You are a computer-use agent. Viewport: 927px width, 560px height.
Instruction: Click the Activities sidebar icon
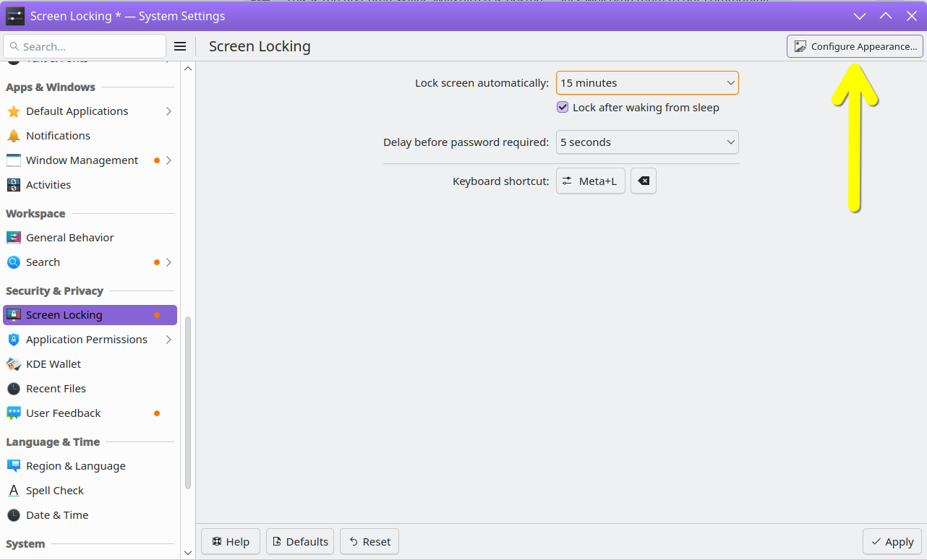point(14,185)
